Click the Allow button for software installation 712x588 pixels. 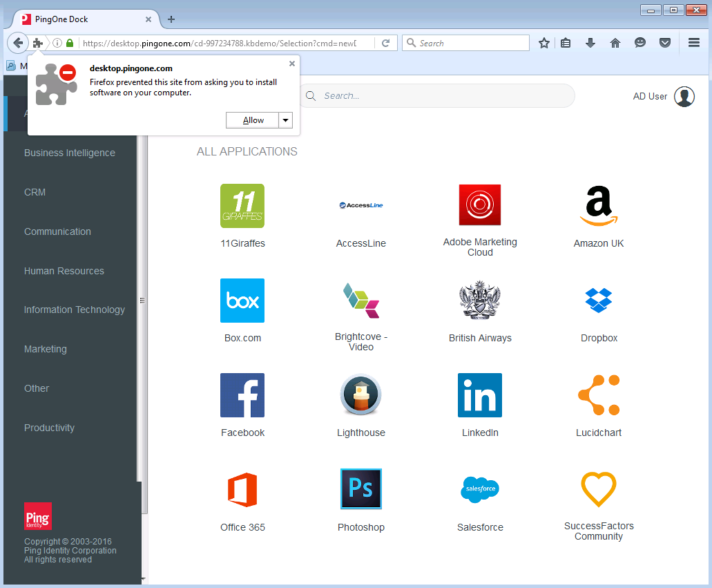click(x=252, y=120)
